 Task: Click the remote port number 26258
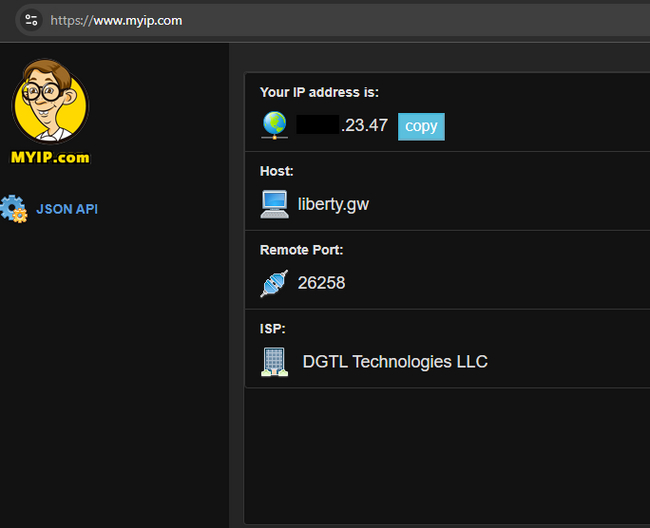[x=321, y=283]
